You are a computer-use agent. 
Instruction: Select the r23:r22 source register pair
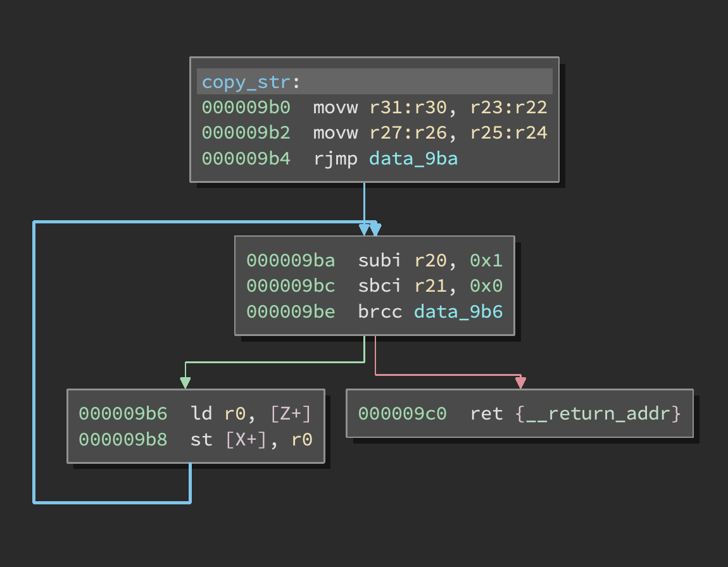(508, 107)
